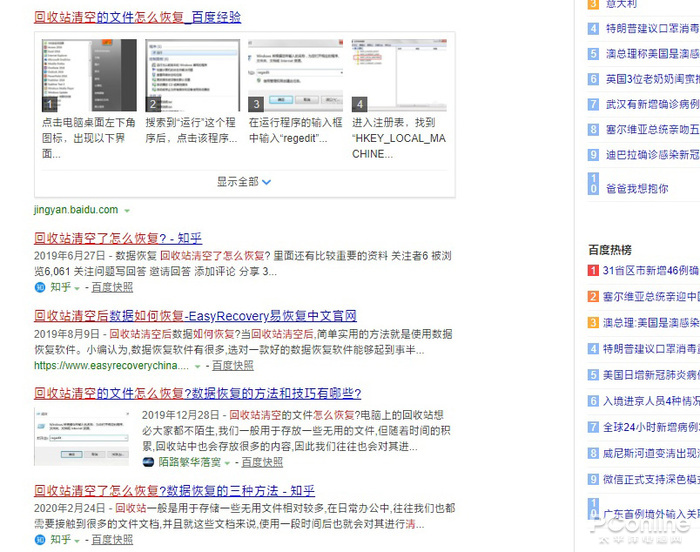The height and width of the screenshot is (552, 700).
Task: Open 百度快照 for the 2019年6月27日 result
Action: click(112, 287)
